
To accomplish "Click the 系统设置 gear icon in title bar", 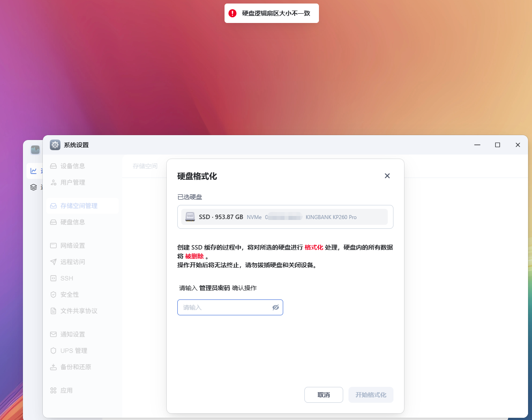I will (x=55, y=145).
